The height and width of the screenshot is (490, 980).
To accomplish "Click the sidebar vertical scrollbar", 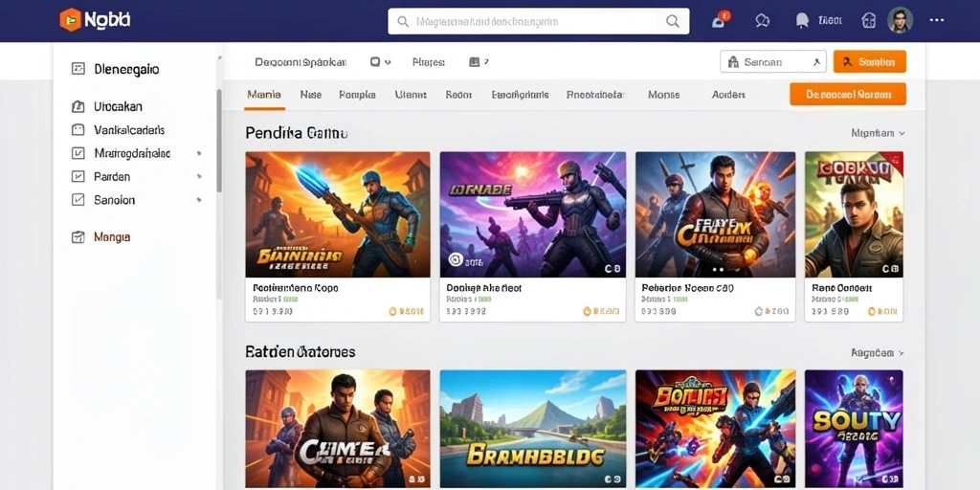I will pyautogui.click(x=219, y=141).
